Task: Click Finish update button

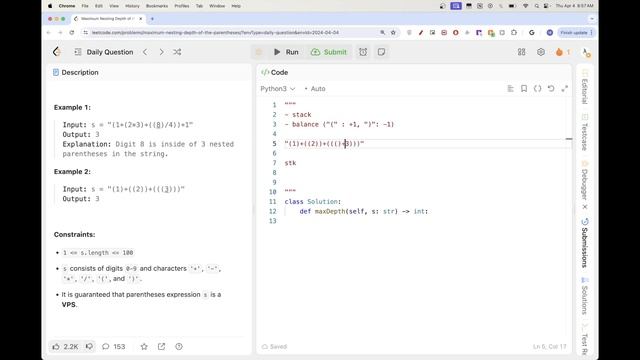Action: pos(577,32)
